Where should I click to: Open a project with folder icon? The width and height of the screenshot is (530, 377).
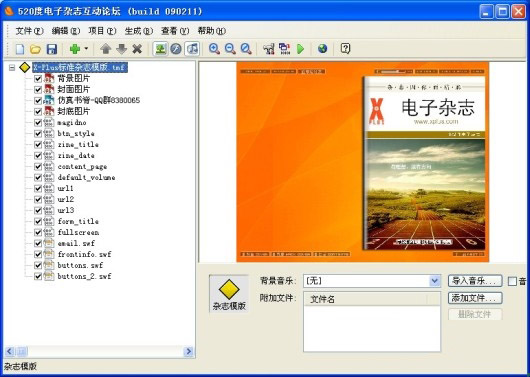click(x=35, y=49)
